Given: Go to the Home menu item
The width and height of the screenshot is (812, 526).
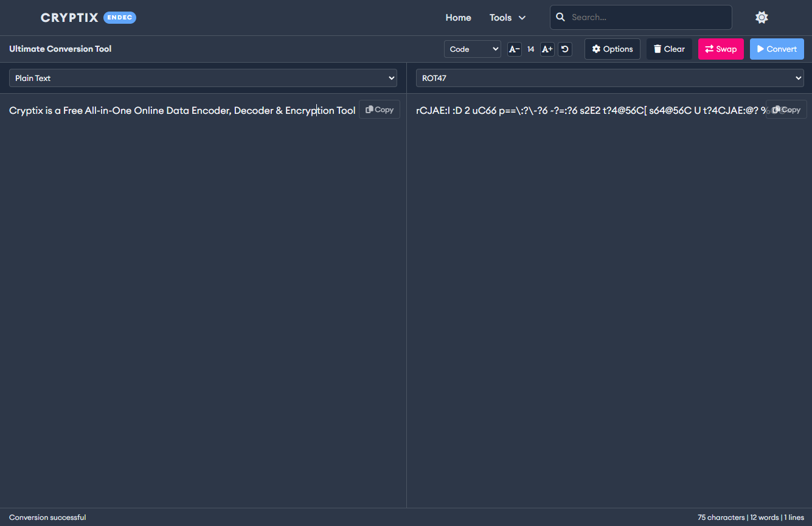Looking at the screenshot, I should click(458, 17).
